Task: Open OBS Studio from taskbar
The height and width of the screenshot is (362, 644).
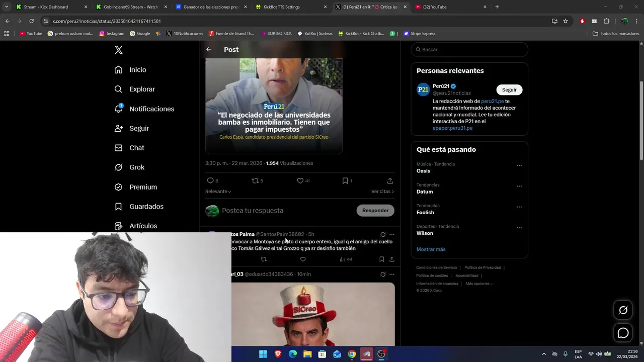Action: (x=381, y=354)
